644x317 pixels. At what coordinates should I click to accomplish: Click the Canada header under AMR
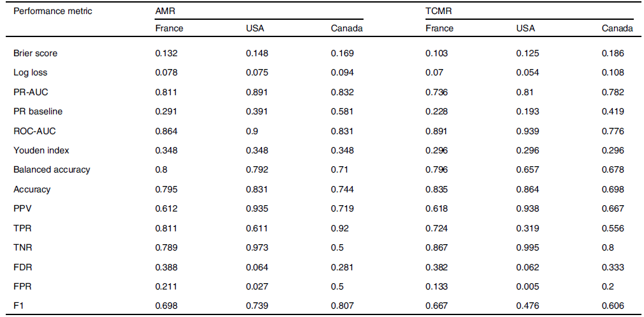pos(346,28)
